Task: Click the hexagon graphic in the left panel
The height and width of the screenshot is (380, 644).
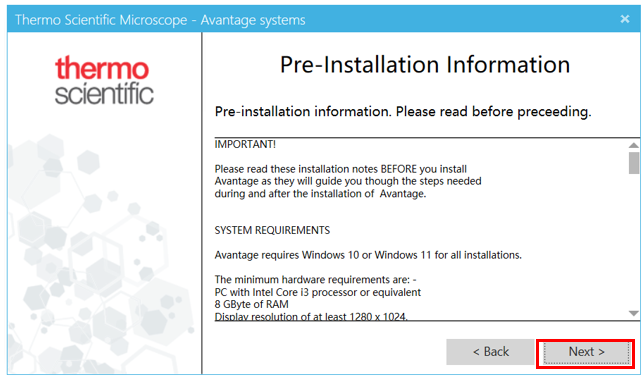Action: click(x=101, y=255)
